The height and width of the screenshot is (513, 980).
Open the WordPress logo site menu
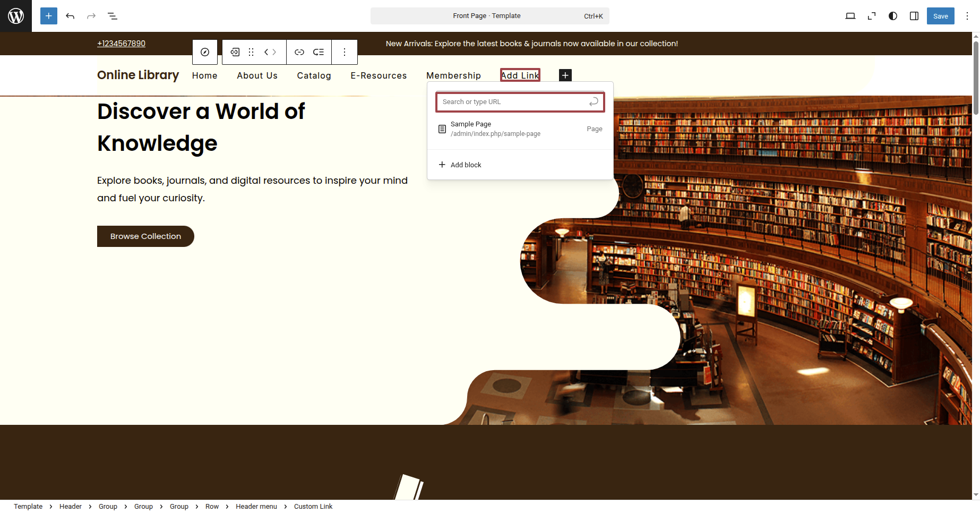16,16
